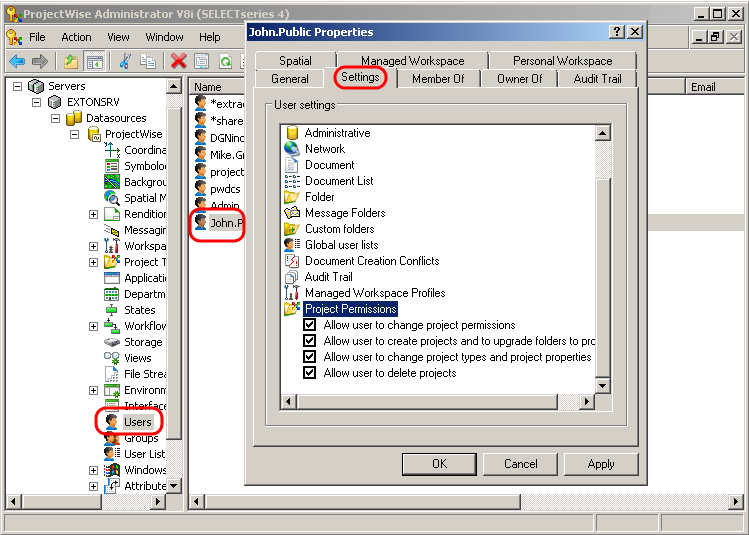Click the Properties toolbar icon
Viewport: 749px width, 535px height.
202,61
